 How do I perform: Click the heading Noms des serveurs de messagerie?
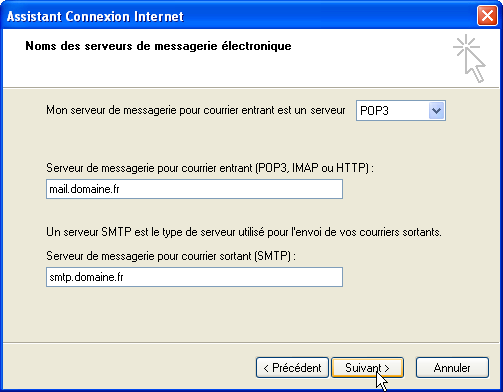tap(158, 46)
